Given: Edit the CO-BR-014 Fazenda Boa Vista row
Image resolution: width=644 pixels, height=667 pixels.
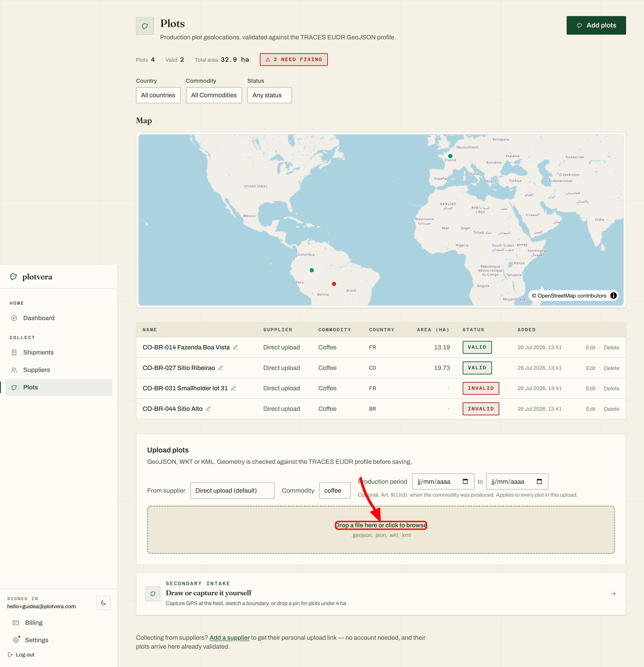Looking at the screenshot, I should coord(591,347).
